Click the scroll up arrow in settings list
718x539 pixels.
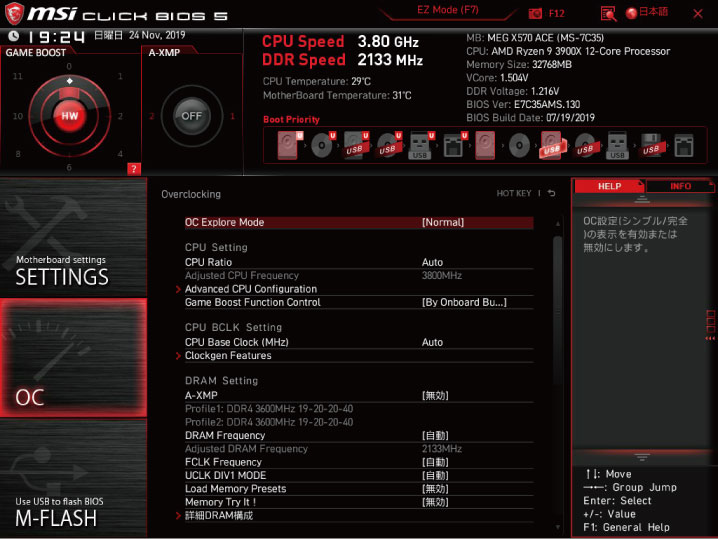pyautogui.click(x=557, y=224)
